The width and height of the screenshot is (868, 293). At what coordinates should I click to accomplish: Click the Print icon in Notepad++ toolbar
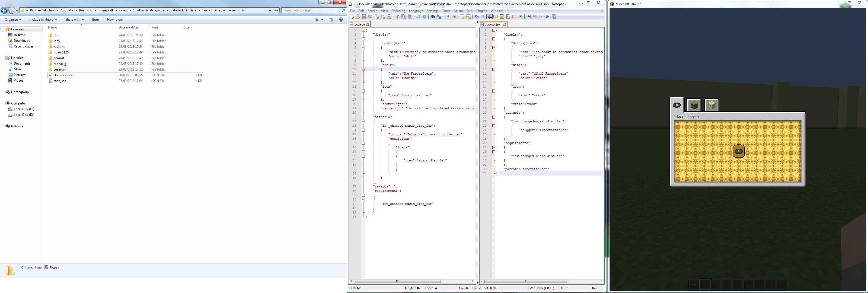tap(389, 17)
